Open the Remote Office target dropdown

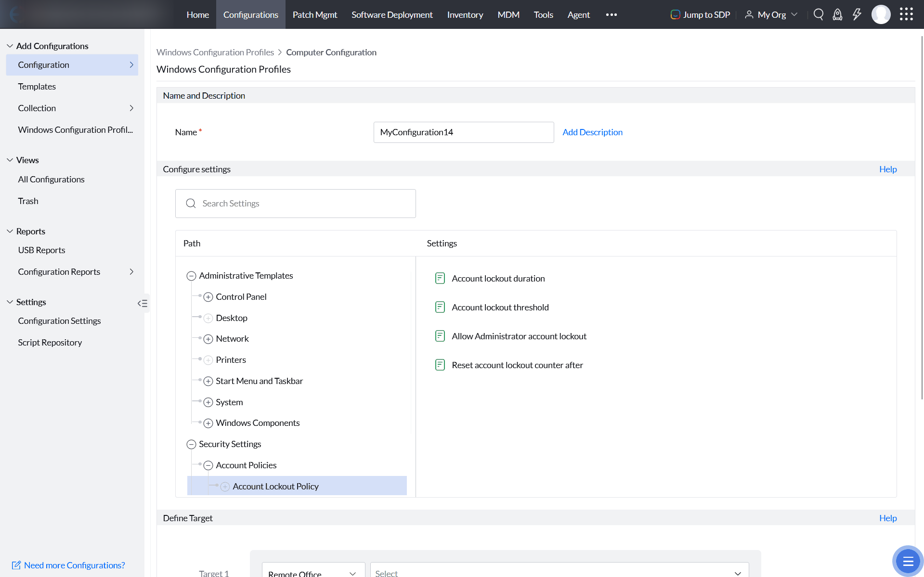point(313,570)
